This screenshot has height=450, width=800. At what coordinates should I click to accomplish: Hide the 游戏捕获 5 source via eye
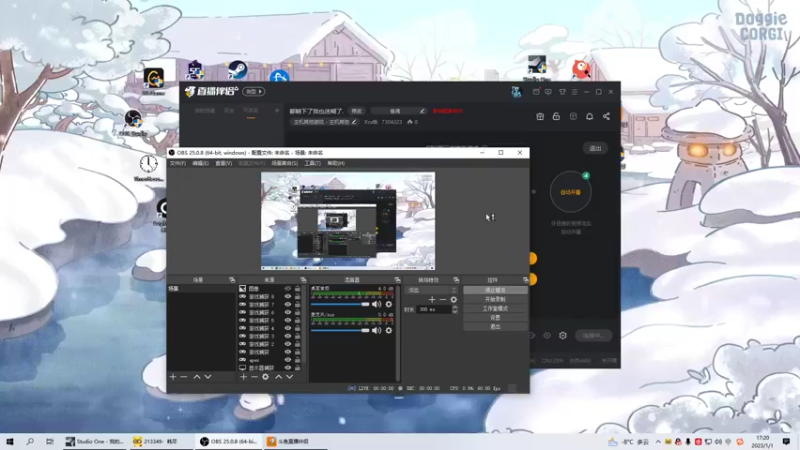click(288, 320)
